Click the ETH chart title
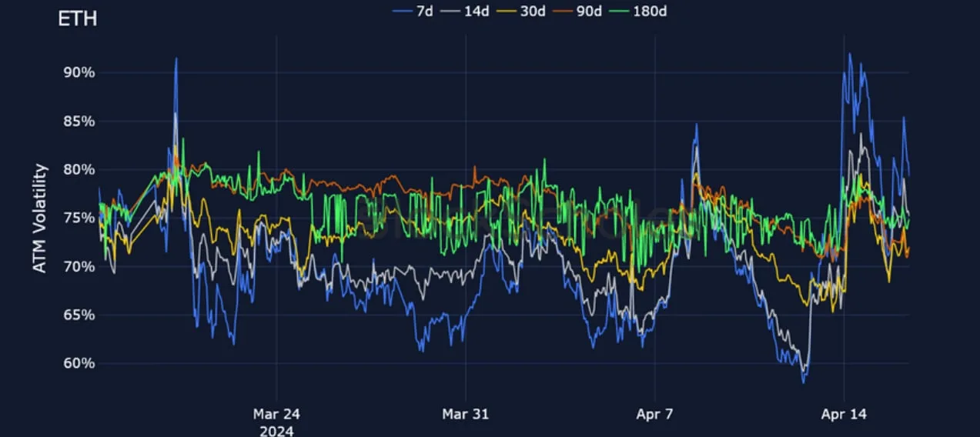 tap(78, 19)
